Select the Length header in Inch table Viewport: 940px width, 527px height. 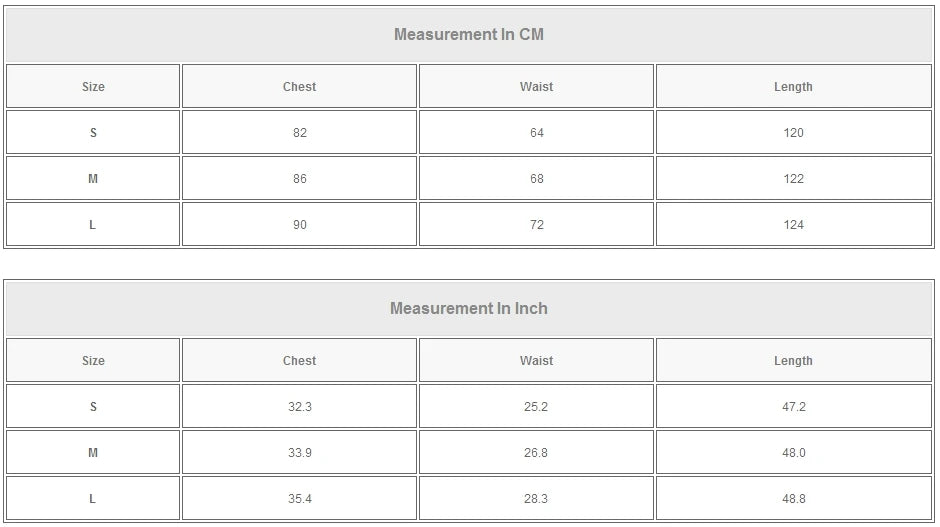pyautogui.click(x=793, y=361)
